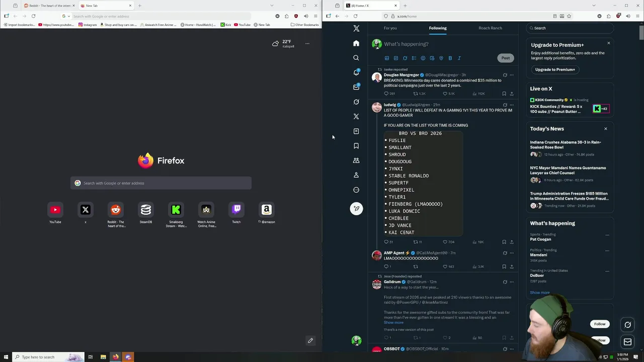Click Show more on Galldrum post
644x362 pixels.
pos(393,323)
